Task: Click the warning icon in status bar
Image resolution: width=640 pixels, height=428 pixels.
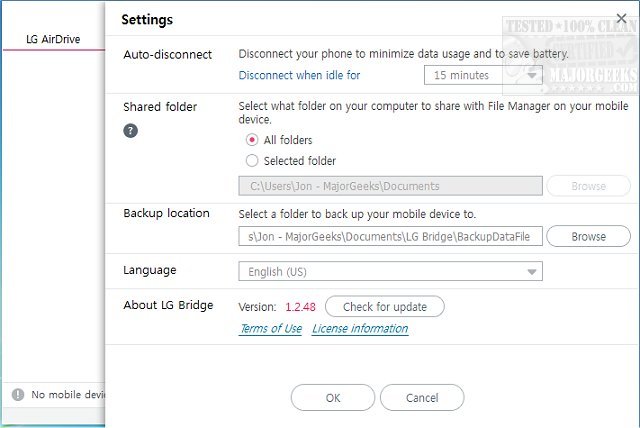Action: tap(17, 395)
